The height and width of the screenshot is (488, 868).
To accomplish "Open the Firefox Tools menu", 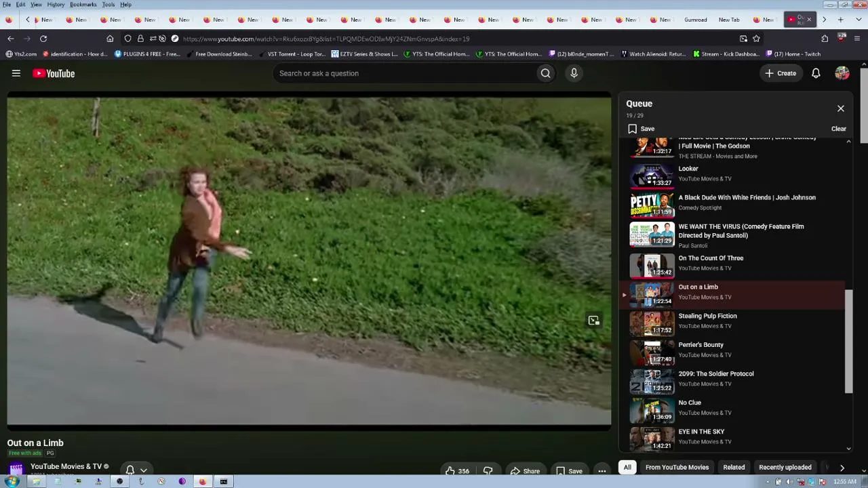I will point(108,5).
